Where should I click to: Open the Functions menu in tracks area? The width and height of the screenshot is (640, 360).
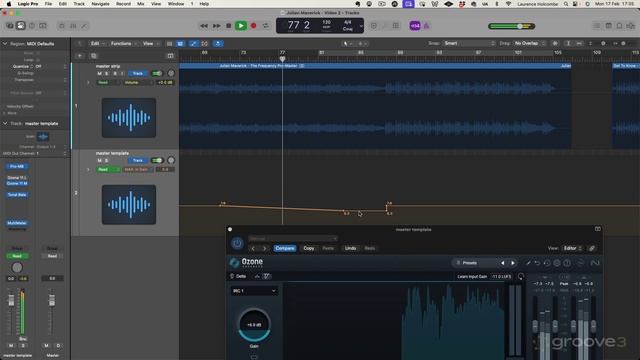point(123,43)
